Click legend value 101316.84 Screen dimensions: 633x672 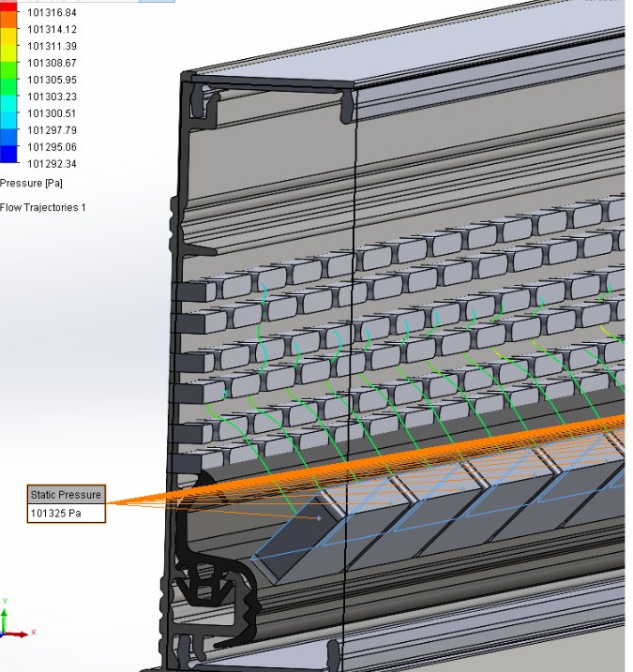[x=52, y=12]
